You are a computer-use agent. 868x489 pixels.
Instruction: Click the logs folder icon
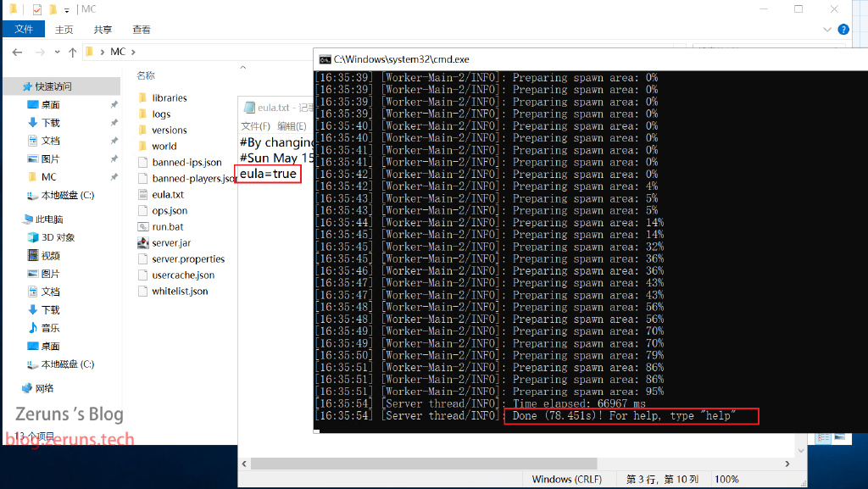142,114
